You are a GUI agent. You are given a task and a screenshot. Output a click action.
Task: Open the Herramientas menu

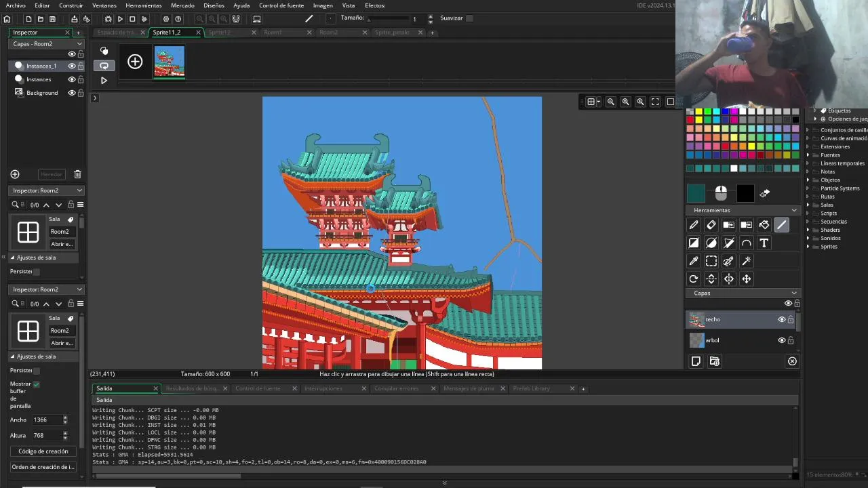(144, 5)
